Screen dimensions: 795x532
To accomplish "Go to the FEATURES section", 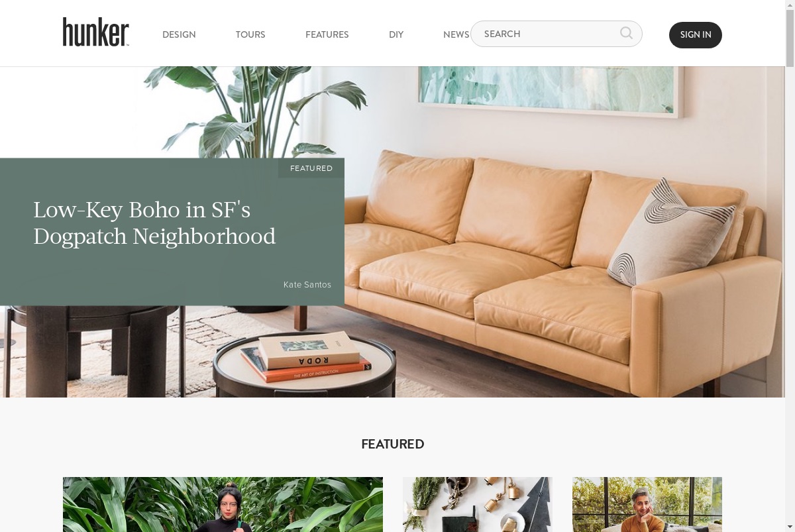I will (327, 34).
